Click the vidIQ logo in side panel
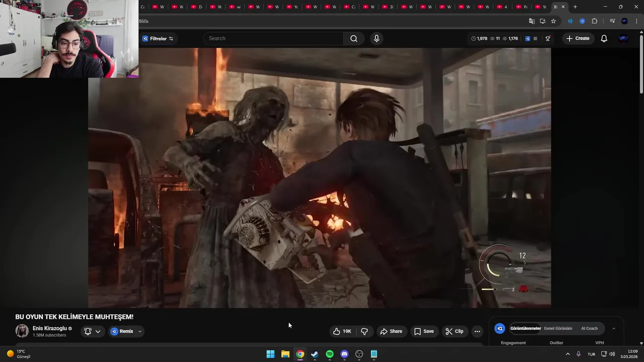 (500, 328)
